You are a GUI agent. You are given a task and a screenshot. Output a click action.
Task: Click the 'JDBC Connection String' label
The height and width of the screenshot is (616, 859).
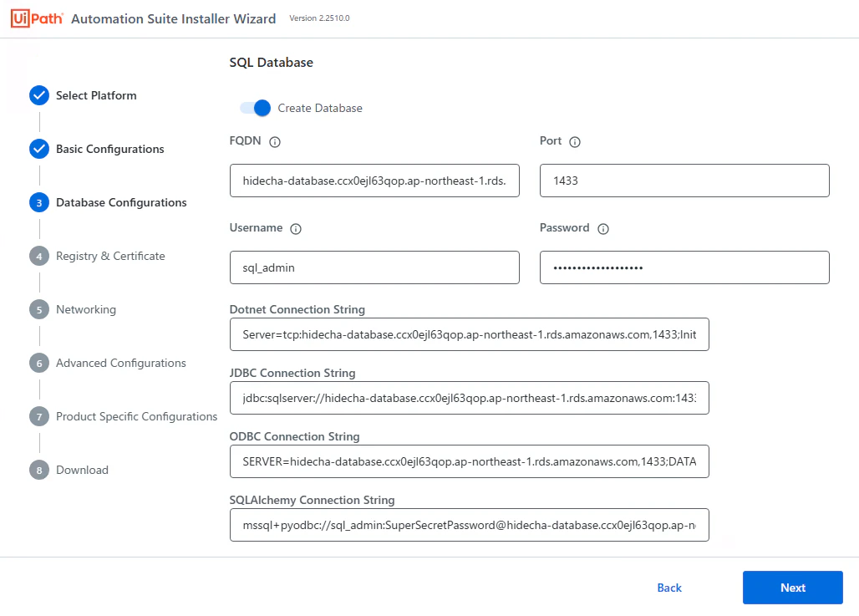[292, 374]
